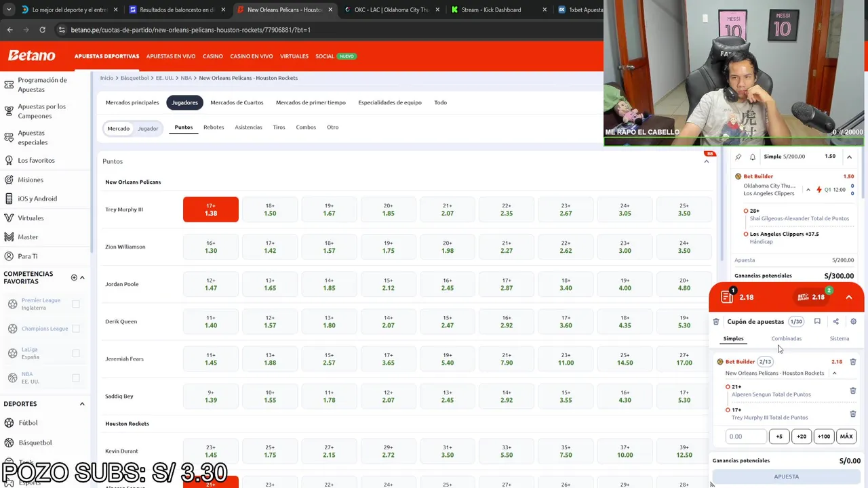Save the bet slip with the bookmark icon
The height and width of the screenshot is (488, 868).
(x=817, y=322)
